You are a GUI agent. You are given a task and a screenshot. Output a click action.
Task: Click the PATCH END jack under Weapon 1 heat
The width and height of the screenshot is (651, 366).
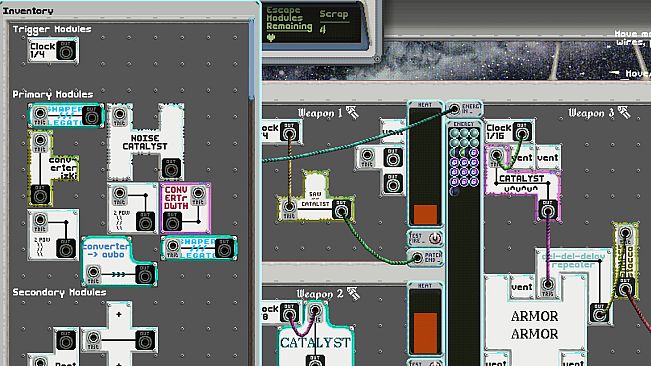(x=417, y=258)
